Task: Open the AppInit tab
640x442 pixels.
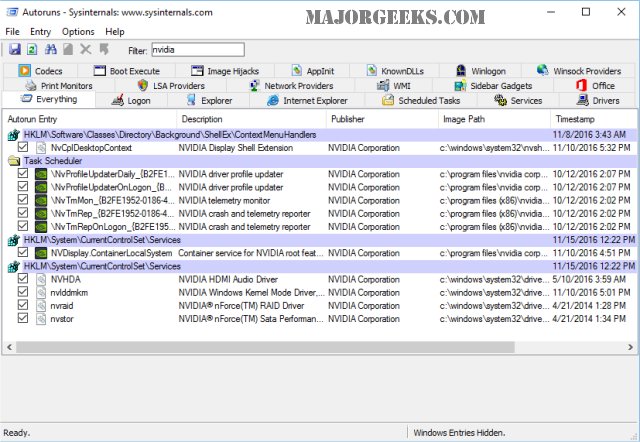Action: (313, 71)
